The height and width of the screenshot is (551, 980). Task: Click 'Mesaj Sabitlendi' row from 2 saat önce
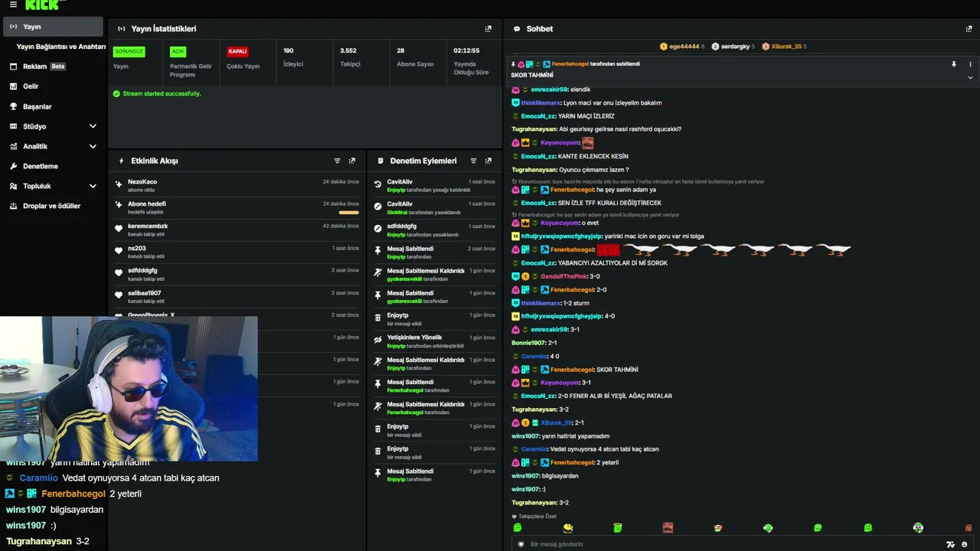click(434, 252)
